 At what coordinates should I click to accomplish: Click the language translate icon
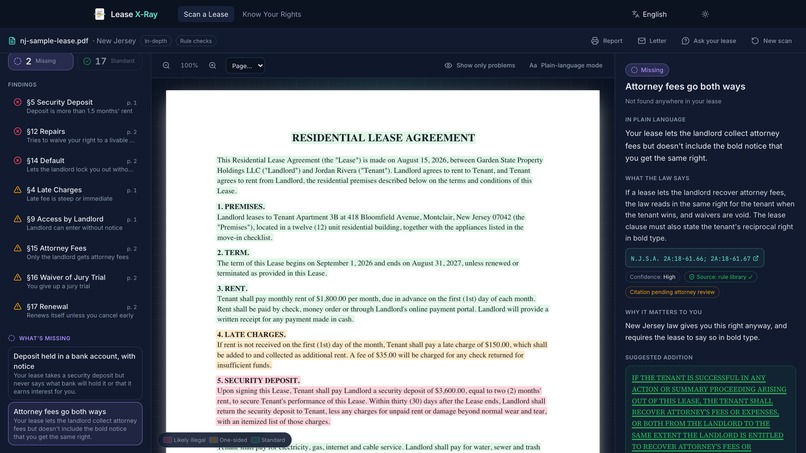(x=635, y=14)
